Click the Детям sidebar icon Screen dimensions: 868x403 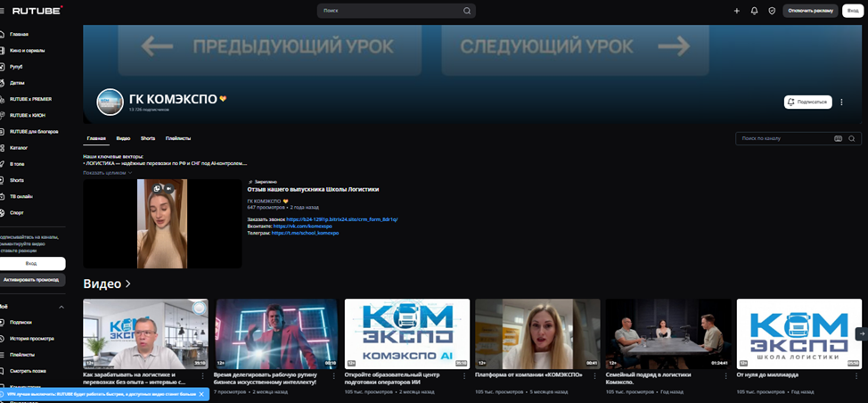(2, 83)
